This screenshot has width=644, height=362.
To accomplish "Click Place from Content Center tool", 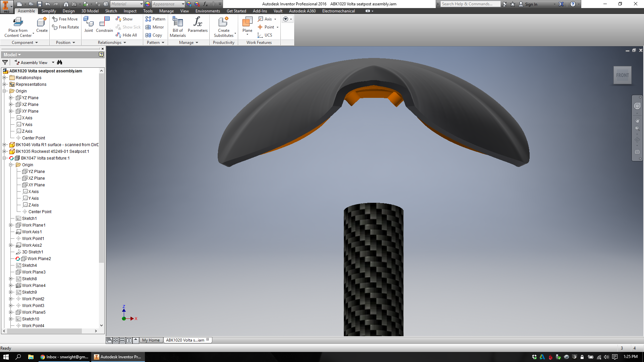I will (x=18, y=27).
